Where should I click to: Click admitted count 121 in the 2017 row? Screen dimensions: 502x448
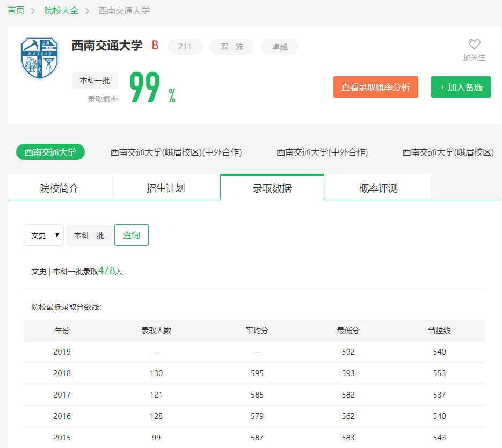pos(156,395)
